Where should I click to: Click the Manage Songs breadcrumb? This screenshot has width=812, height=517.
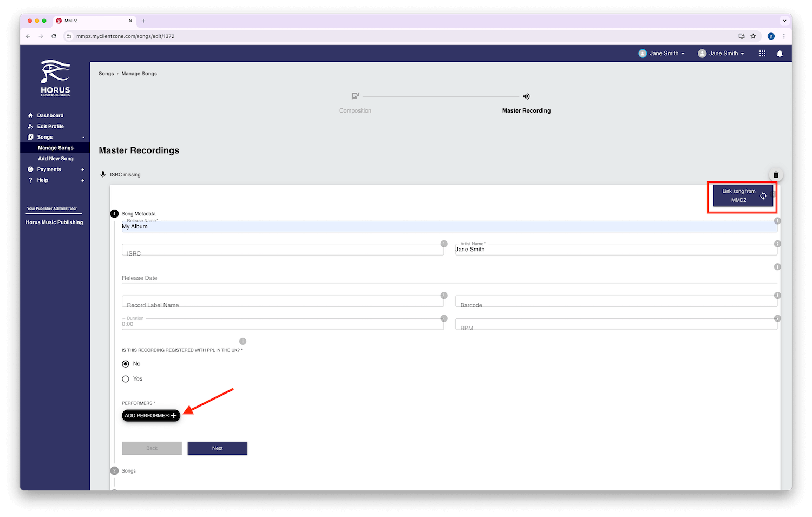139,74
